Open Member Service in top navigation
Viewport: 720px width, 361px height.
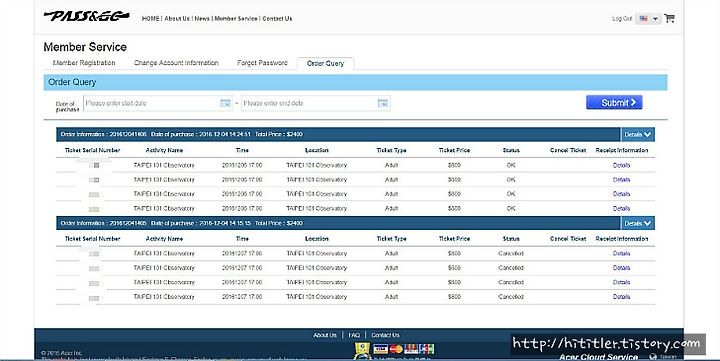(236, 19)
